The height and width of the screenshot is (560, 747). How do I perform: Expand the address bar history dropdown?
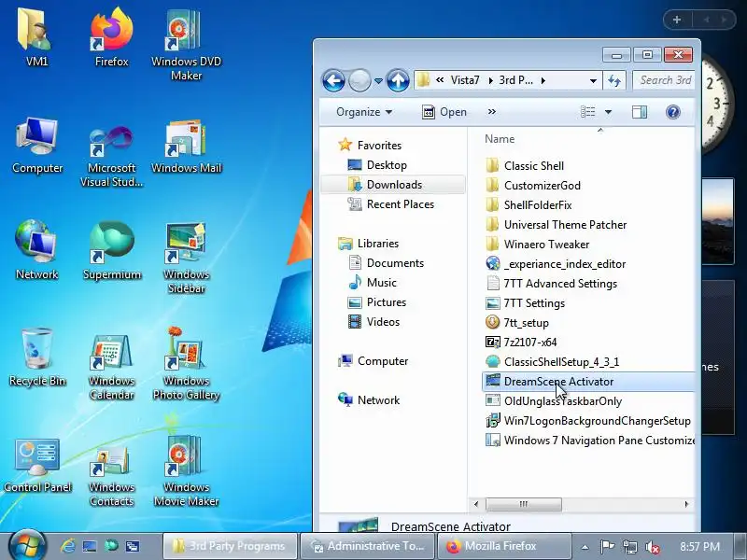pyautogui.click(x=593, y=81)
